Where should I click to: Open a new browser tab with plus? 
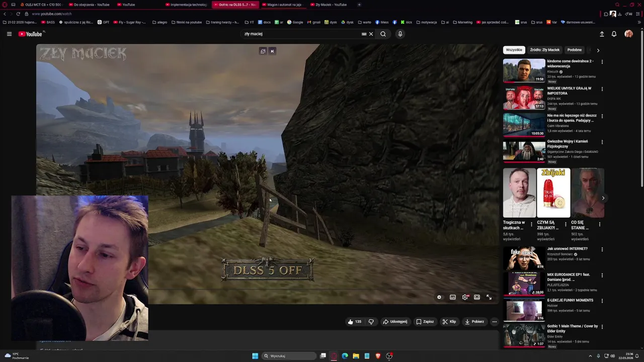pyautogui.click(x=359, y=5)
